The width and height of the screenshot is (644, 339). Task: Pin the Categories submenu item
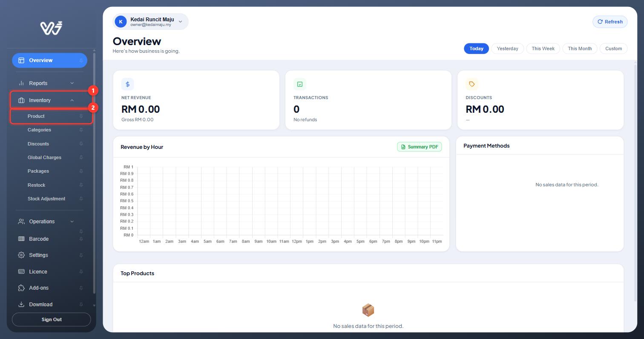81,130
